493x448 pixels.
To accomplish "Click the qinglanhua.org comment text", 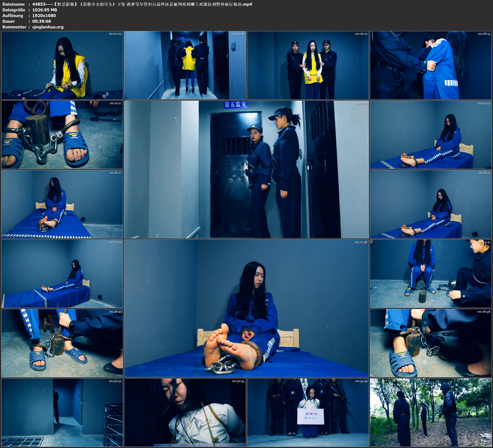I will [x=48, y=27].
